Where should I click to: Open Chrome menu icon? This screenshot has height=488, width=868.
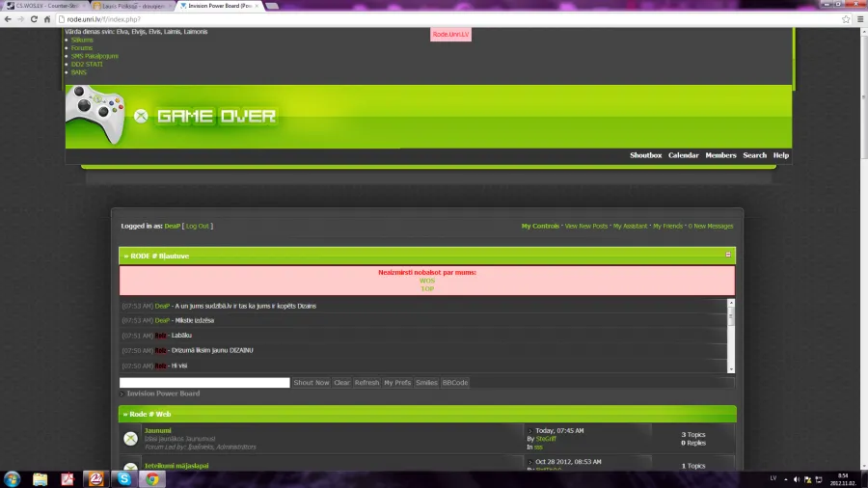click(860, 19)
